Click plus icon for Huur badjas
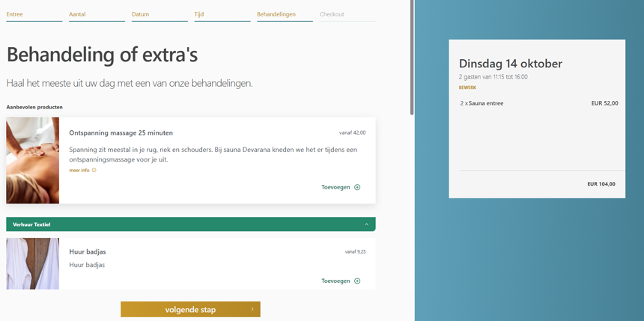This screenshot has height=321, width=644. [357, 281]
